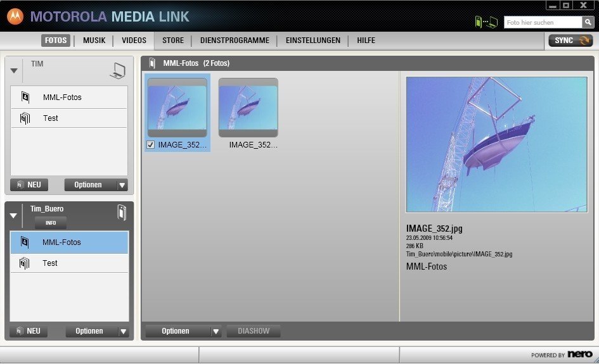Maximize the Media Link window
The height and width of the screenshot is (364, 599).
pos(567,5)
